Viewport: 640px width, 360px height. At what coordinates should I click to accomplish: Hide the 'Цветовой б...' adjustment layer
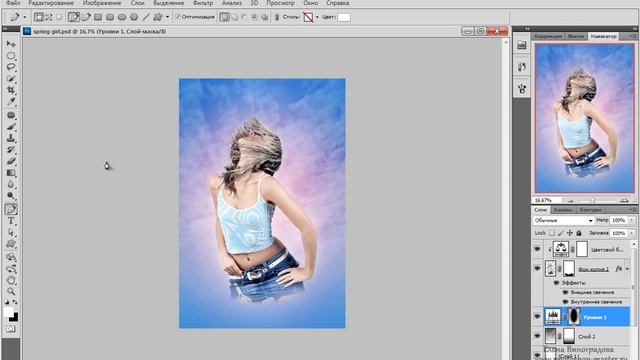tap(537, 249)
